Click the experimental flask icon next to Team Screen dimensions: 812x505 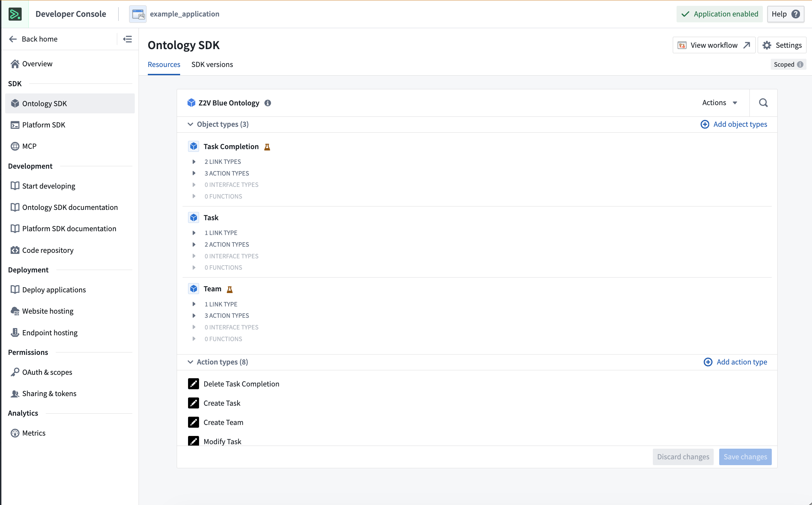pyautogui.click(x=230, y=289)
